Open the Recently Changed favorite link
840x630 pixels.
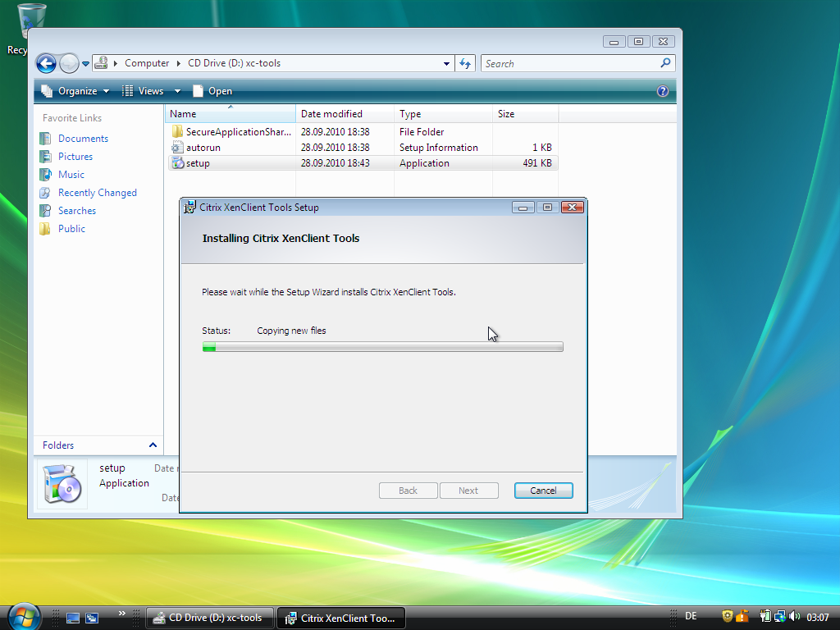point(97,193)
